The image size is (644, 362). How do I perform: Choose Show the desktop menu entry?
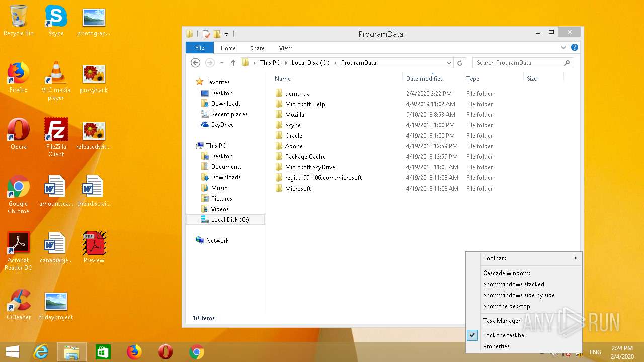524,306
